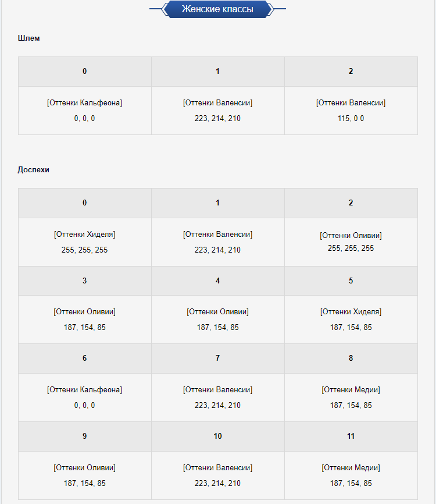Screen dimensions: 436x504
Task: Click the Женские классы banner heading
Action: 217,9
